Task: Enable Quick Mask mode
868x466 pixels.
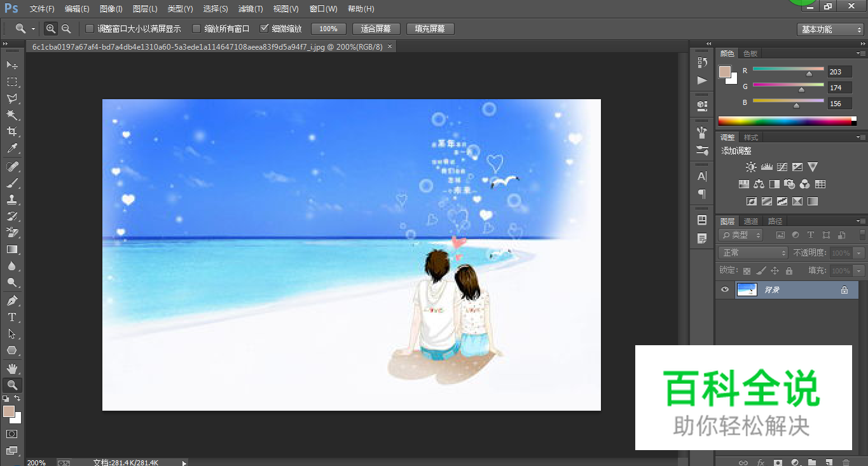Action: [12, 434]
